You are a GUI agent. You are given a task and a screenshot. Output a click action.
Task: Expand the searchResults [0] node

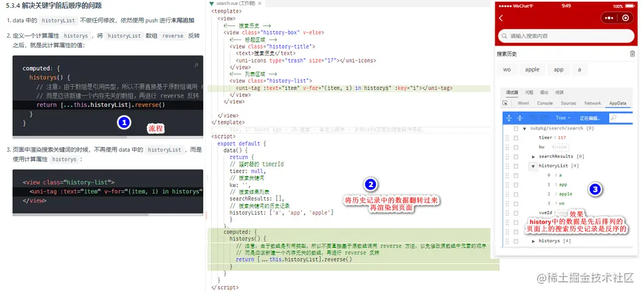[x=534, y=157]
